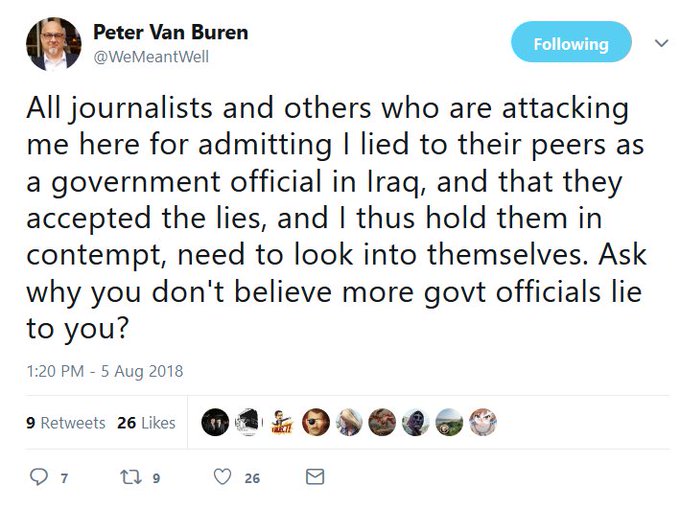Open the first liker avatar with two dark figures
Image resolution: width=680 pixels, height=509 pixels.
(214, 423)
